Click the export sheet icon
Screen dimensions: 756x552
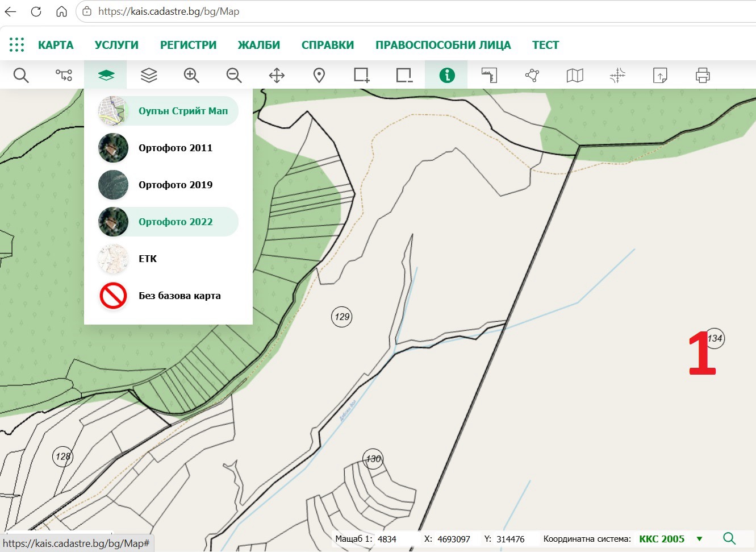(660, 75)
